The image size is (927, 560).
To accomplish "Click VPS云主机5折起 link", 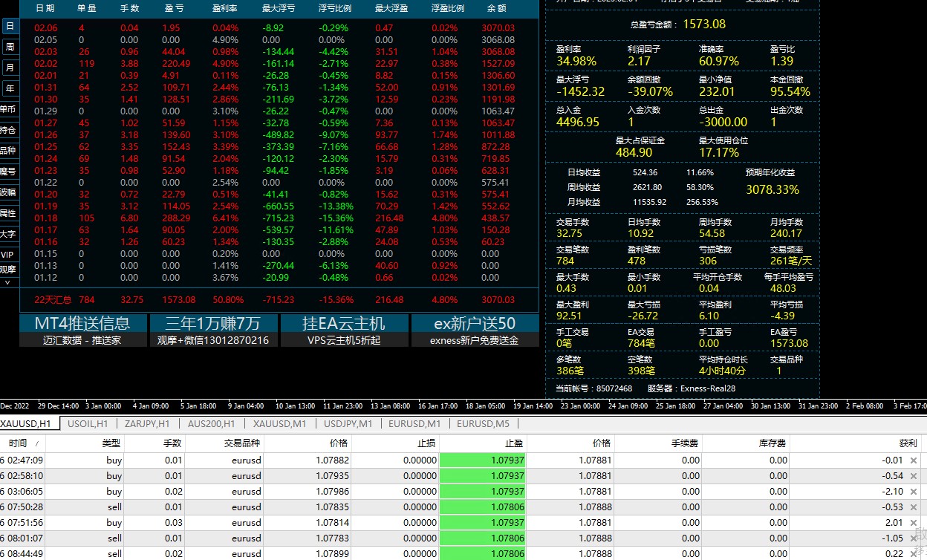I will (x=344, y=340).
